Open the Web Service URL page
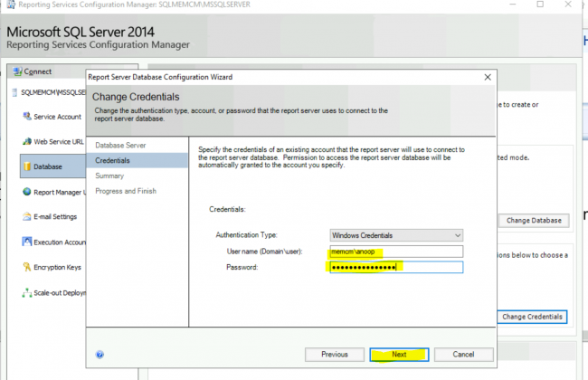 pos(59,142)
